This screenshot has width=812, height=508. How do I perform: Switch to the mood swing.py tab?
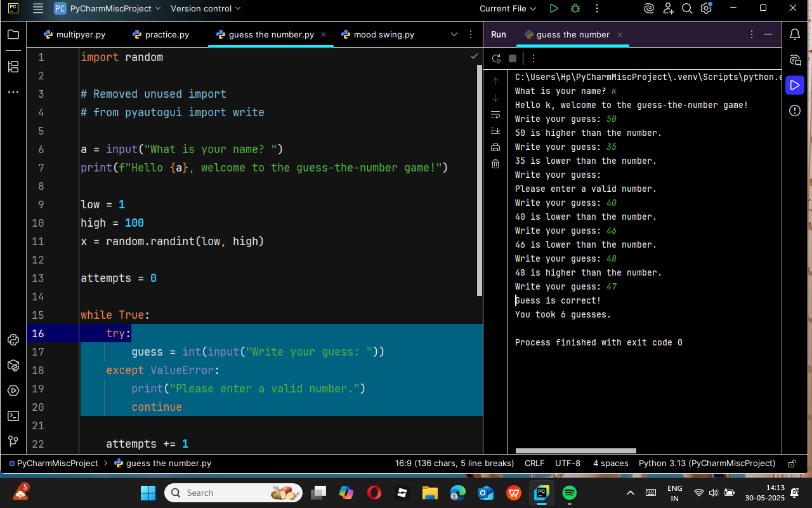pos(383,35)
